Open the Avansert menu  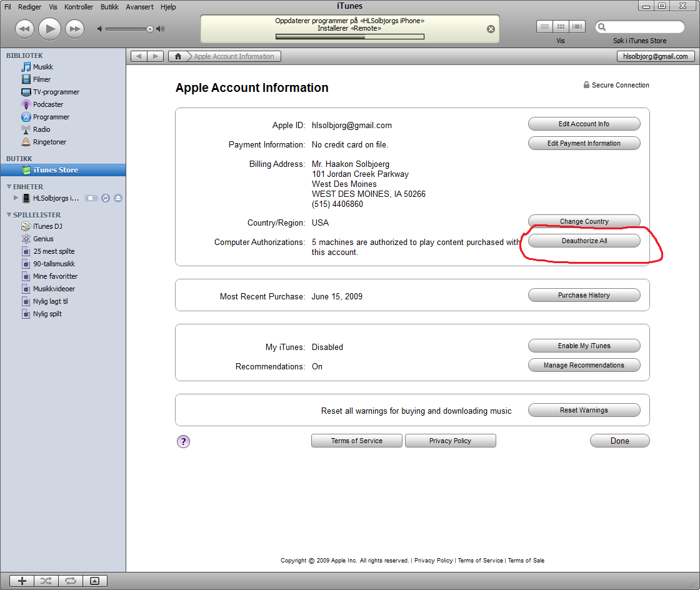pyautogui.click(x=139, y=7)
